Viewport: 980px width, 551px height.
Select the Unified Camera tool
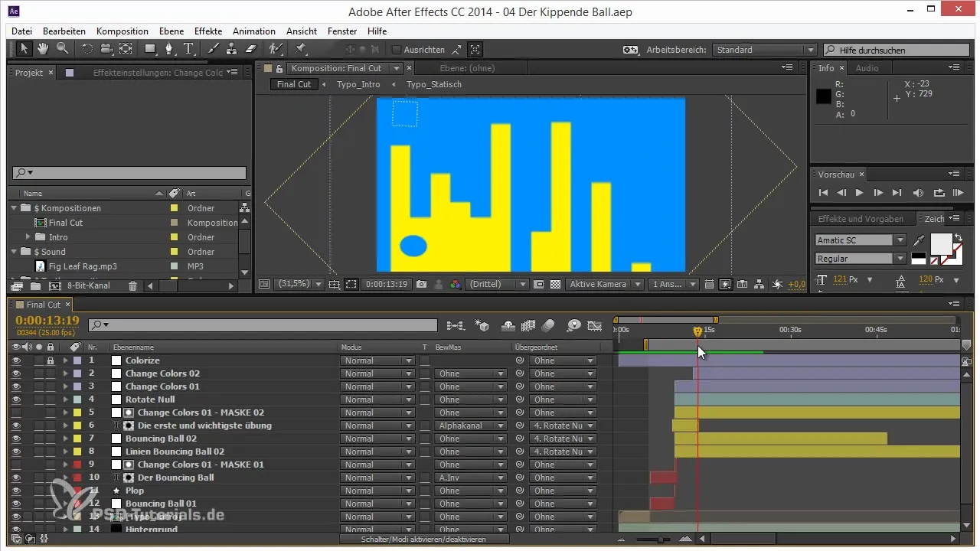point(106,49)
